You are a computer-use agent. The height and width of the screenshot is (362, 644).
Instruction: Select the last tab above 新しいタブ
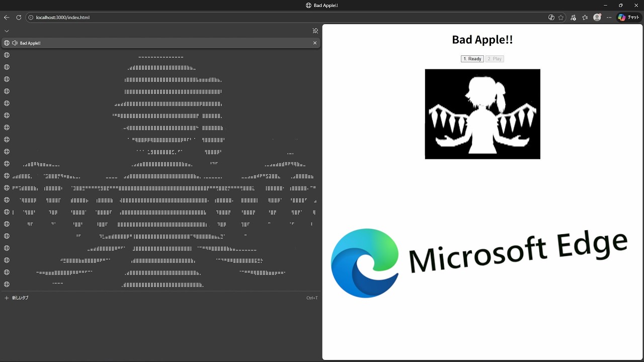coord(161,284)
